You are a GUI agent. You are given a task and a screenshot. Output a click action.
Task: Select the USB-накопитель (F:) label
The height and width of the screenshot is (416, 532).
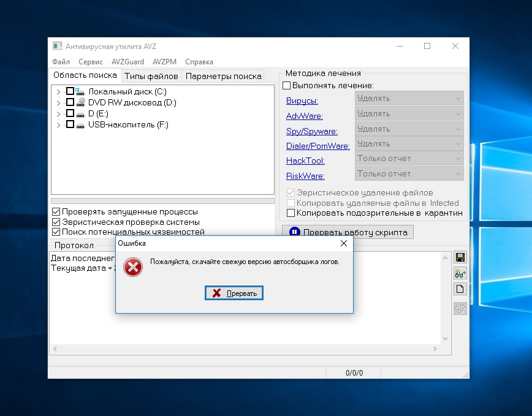tap(128, 125)
